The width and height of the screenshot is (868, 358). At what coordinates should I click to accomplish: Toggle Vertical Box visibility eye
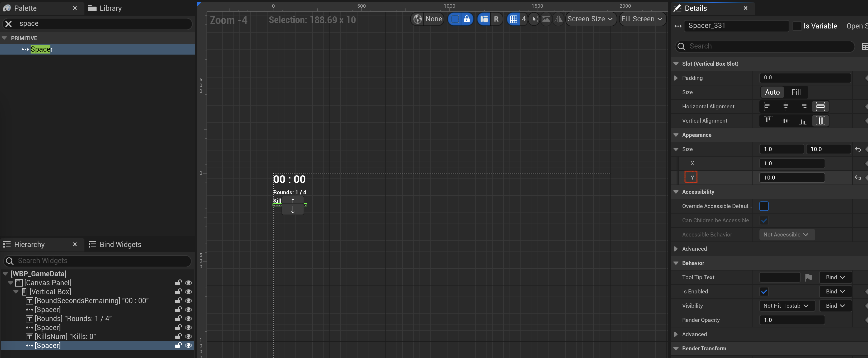(x=188, y=292)
